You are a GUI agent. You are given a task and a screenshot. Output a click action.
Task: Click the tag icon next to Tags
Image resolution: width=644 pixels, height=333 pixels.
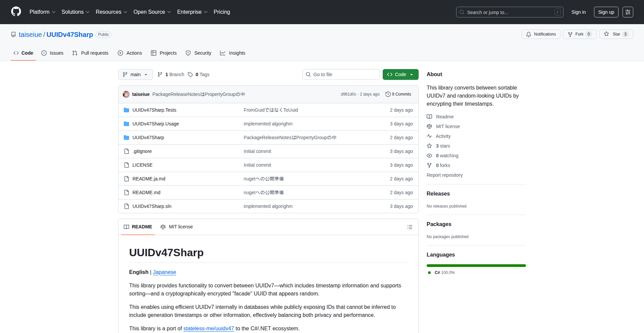[190, 74]
